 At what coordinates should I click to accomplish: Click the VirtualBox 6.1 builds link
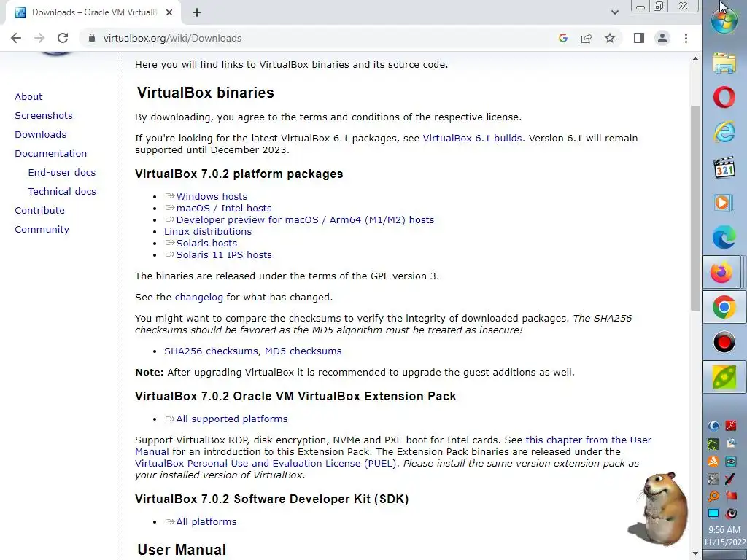[x=472, y=138]
